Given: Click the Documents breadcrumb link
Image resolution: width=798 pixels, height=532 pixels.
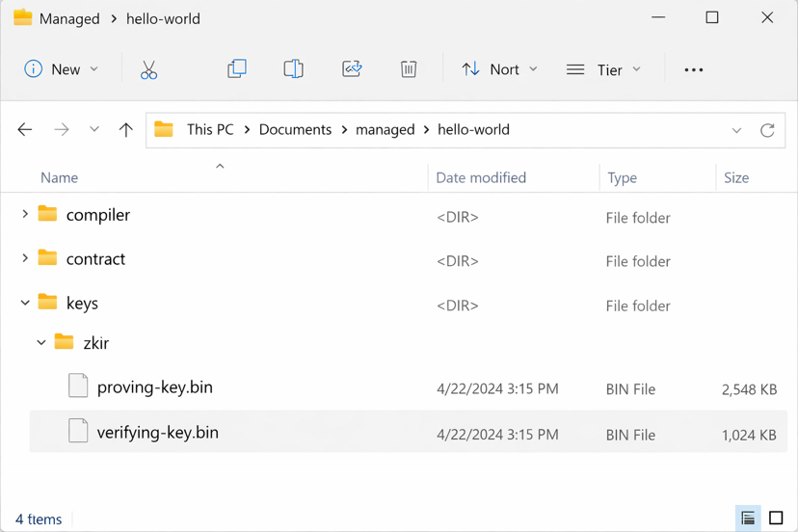Looking at the screenshot, I should click(295, 130).
